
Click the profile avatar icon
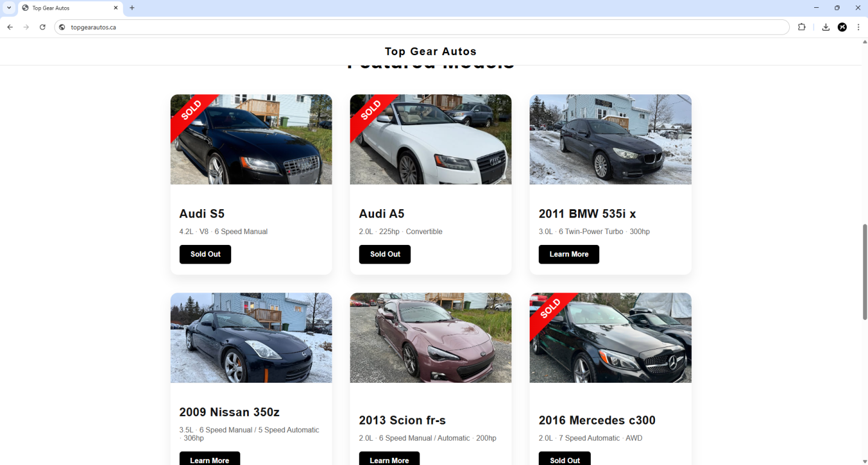(842, 27)
